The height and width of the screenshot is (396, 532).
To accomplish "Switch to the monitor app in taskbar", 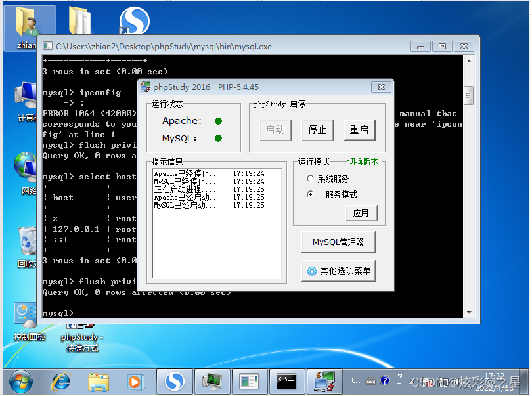I will coord(212,382).
